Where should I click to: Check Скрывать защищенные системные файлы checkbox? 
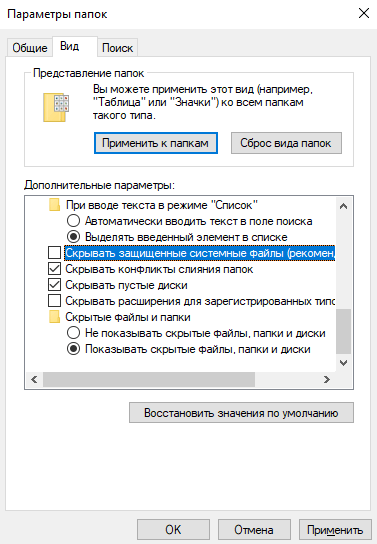pyautogui.click(x=54, y=253)
